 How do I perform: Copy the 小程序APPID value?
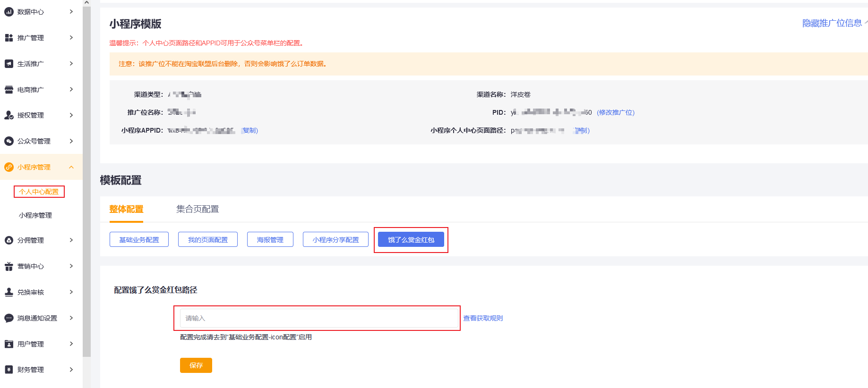click(249, 130)
